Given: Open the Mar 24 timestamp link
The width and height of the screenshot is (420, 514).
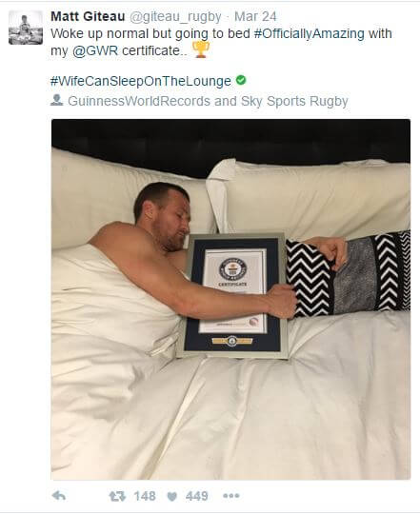Looking at the screenshot, I should pyautogui.click(x=255, y=16).
